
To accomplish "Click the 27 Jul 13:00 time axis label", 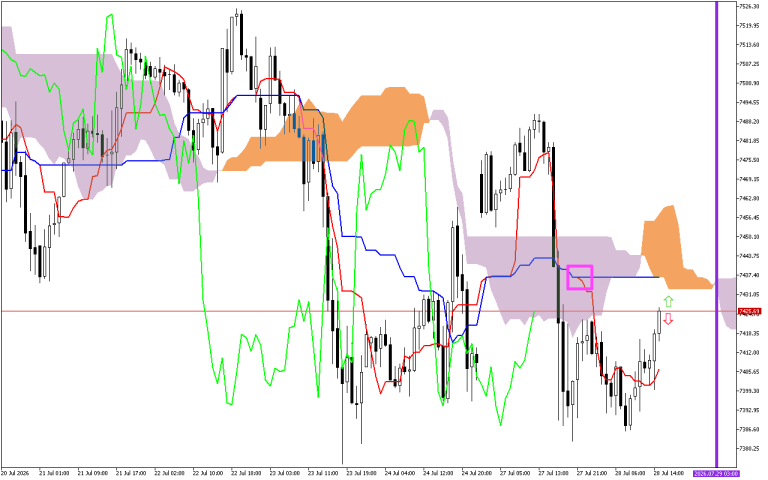I will (x=553, y=474).
